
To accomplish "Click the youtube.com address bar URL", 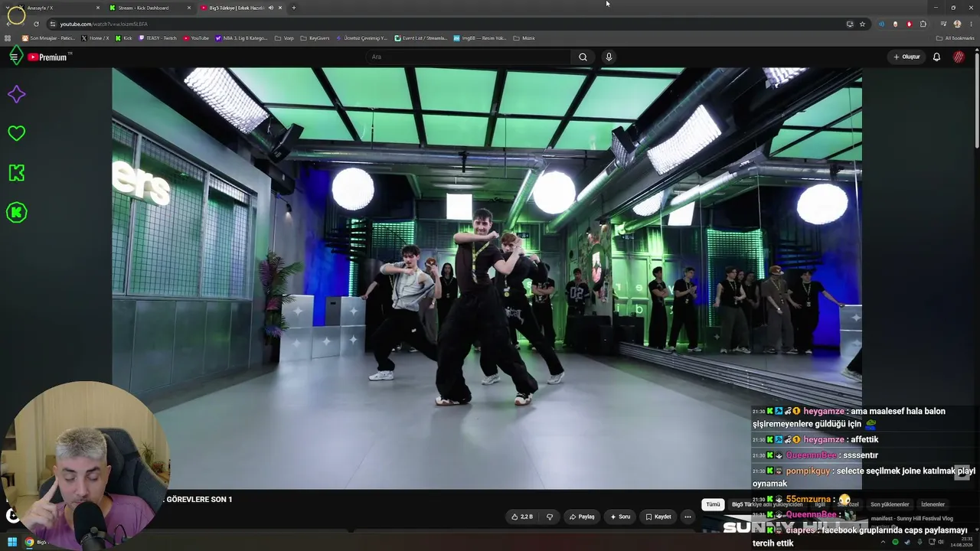I will pos(104,24).
